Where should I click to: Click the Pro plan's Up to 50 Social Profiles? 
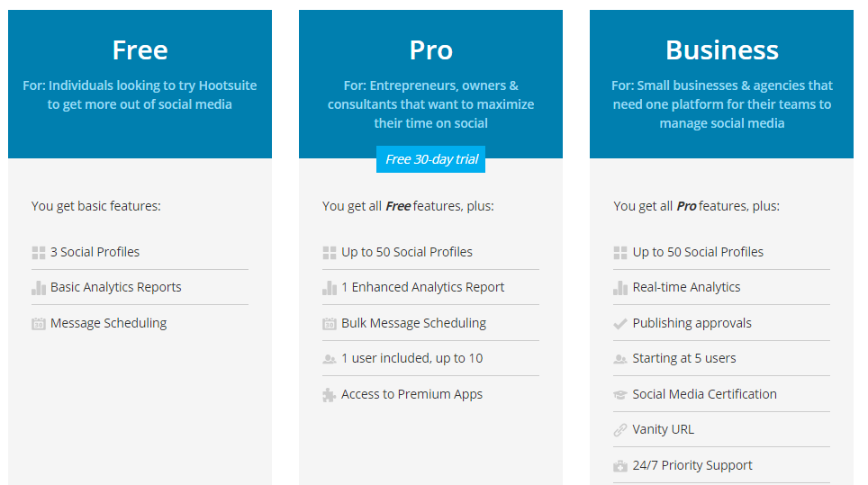406,252
